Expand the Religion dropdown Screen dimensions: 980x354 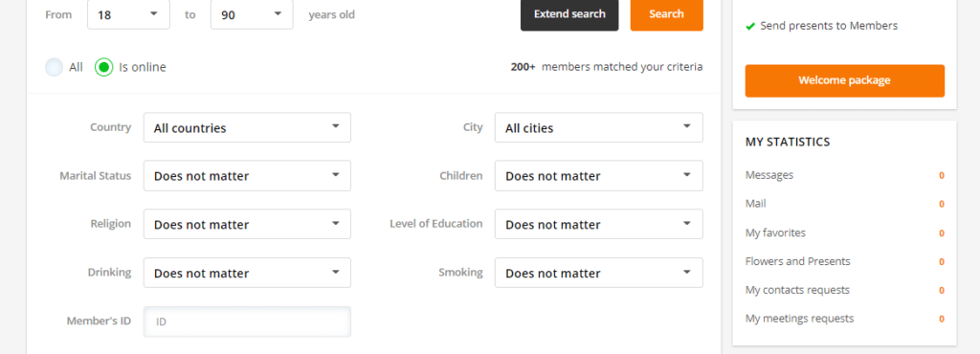click(x=247, y=224)
